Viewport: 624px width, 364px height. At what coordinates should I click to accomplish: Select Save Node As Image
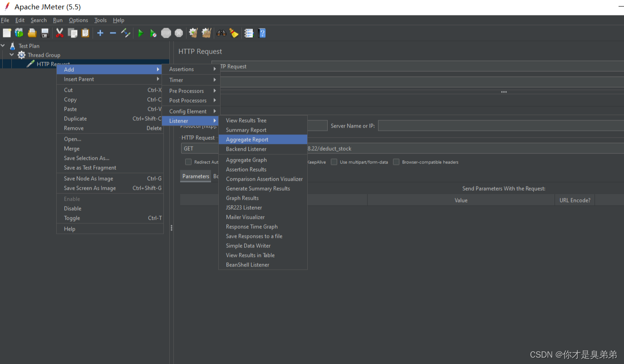(x=110, y=178)
